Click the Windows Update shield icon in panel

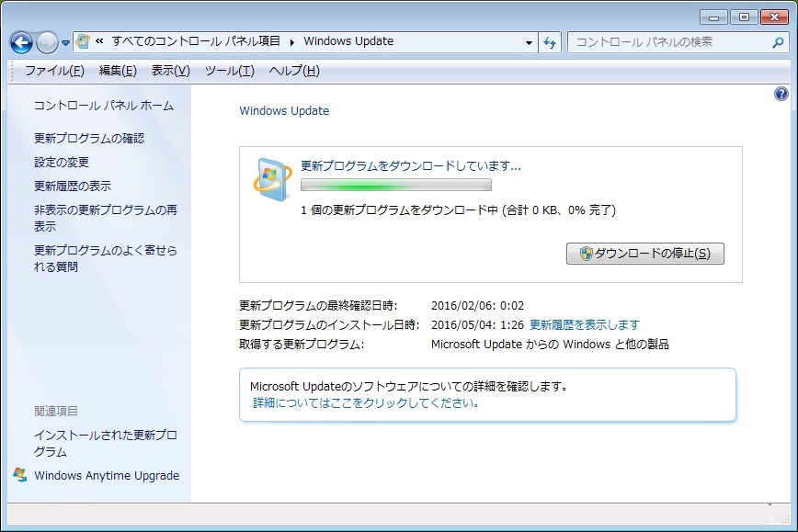click(272, 179)
